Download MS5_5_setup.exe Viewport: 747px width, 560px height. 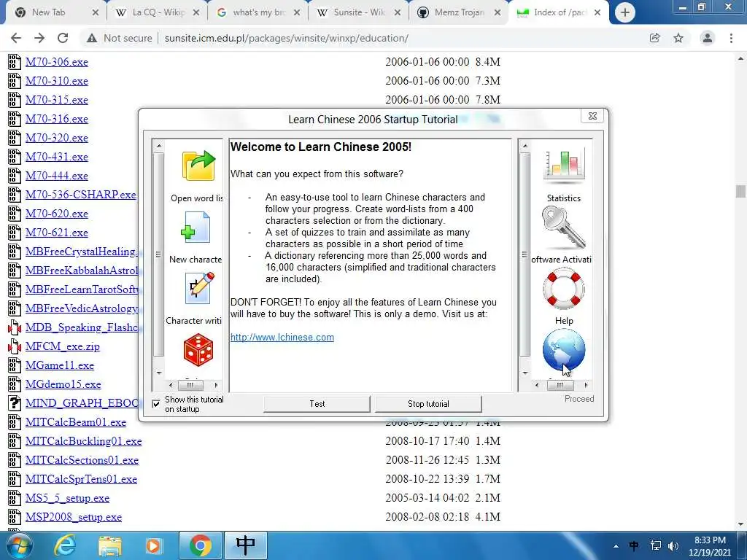click(68, 498)
